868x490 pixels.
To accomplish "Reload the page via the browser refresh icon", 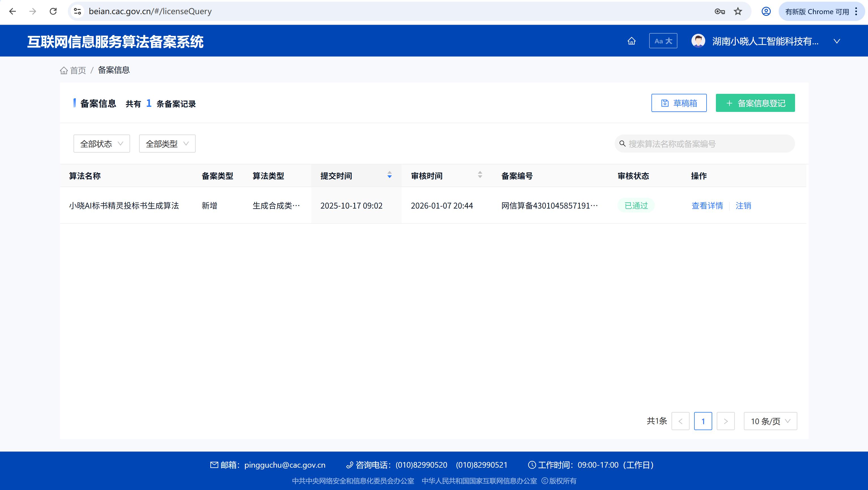I will [53, 12].
